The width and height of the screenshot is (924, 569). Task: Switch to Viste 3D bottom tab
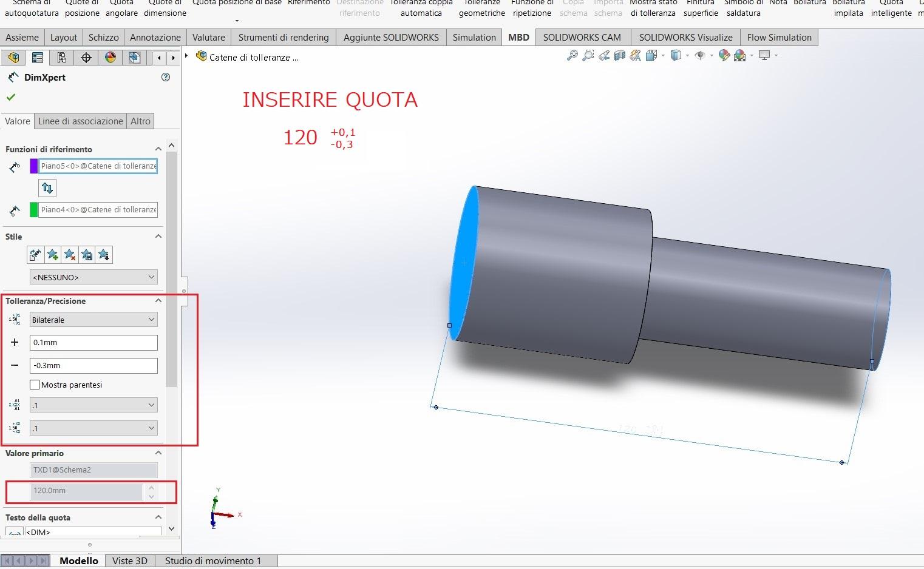[130, 561]
